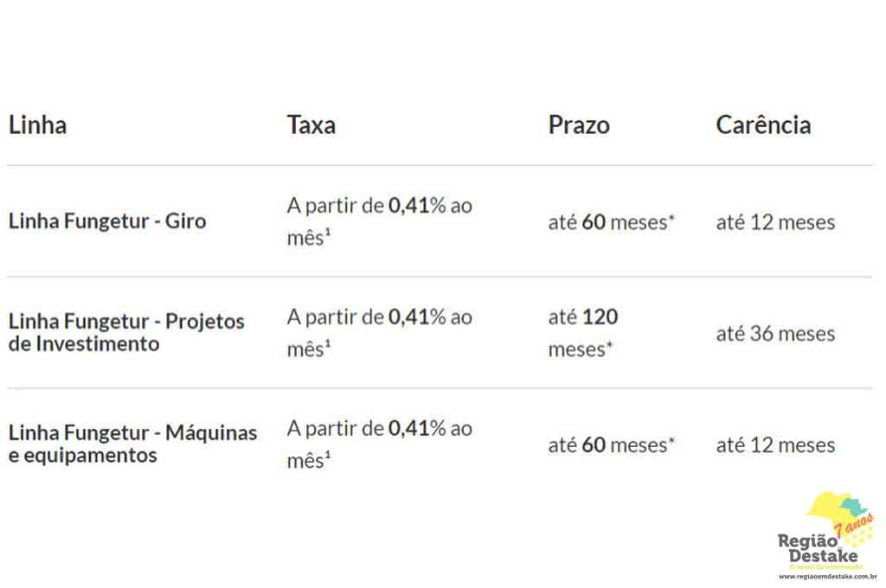Click the Linha column header

[37, 125]
